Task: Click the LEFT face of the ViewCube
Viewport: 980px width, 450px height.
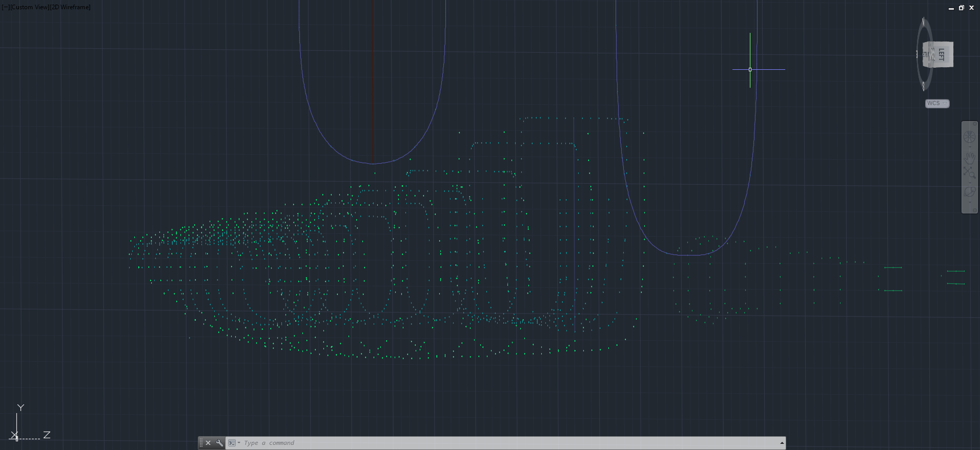Action: pyautogui.click(x=941, y=54)
